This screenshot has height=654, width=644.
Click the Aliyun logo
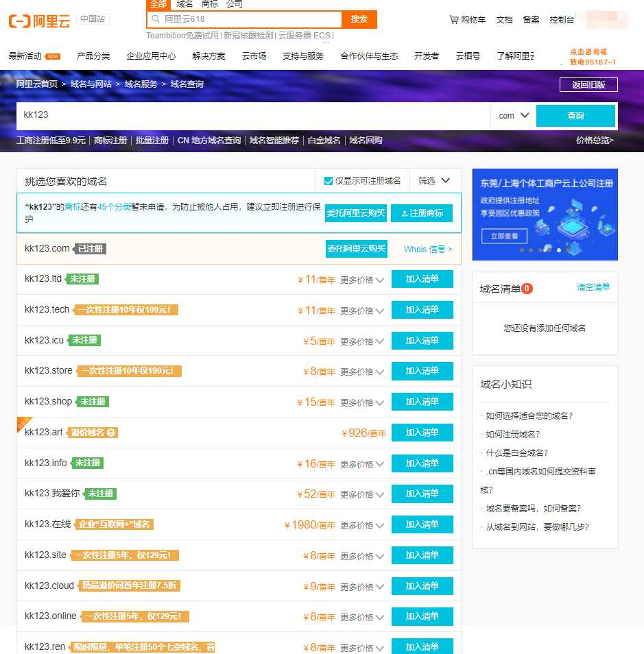click(x=39, y=20)
